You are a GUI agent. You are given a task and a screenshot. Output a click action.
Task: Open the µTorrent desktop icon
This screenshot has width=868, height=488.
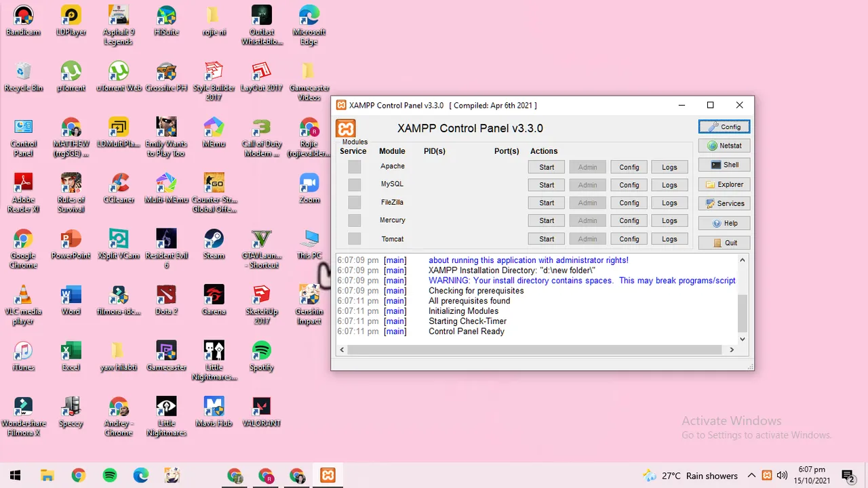coord(71,77)
